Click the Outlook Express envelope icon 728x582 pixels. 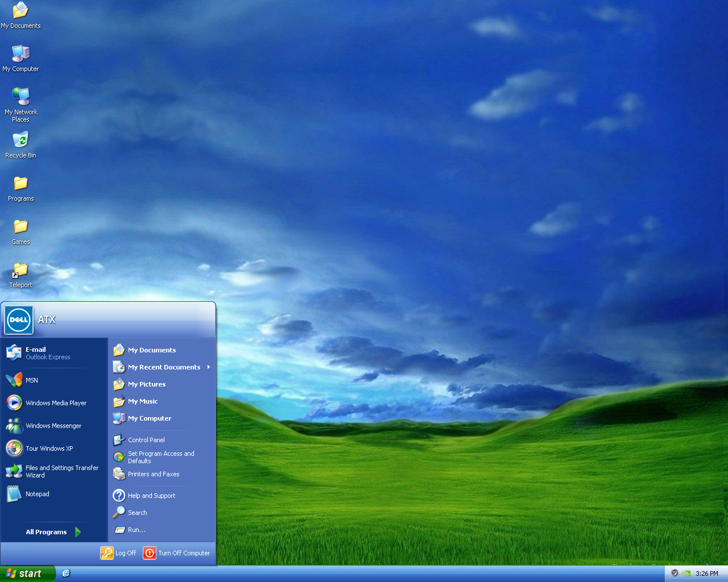point(14,353)
